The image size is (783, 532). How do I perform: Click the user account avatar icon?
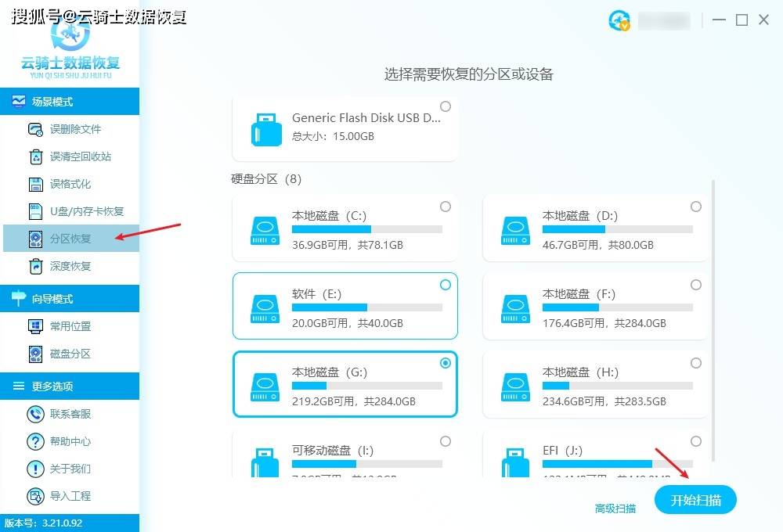619,20
